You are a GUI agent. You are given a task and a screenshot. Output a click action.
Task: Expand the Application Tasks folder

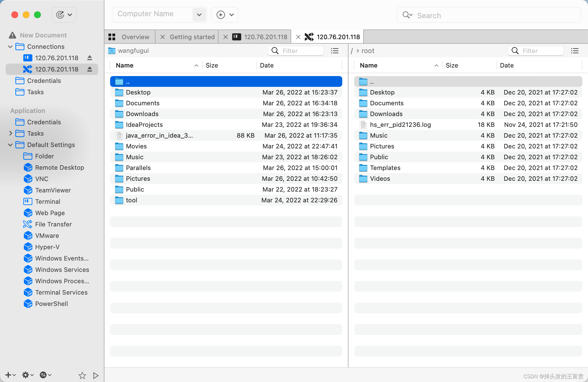(x=10, y=133)
